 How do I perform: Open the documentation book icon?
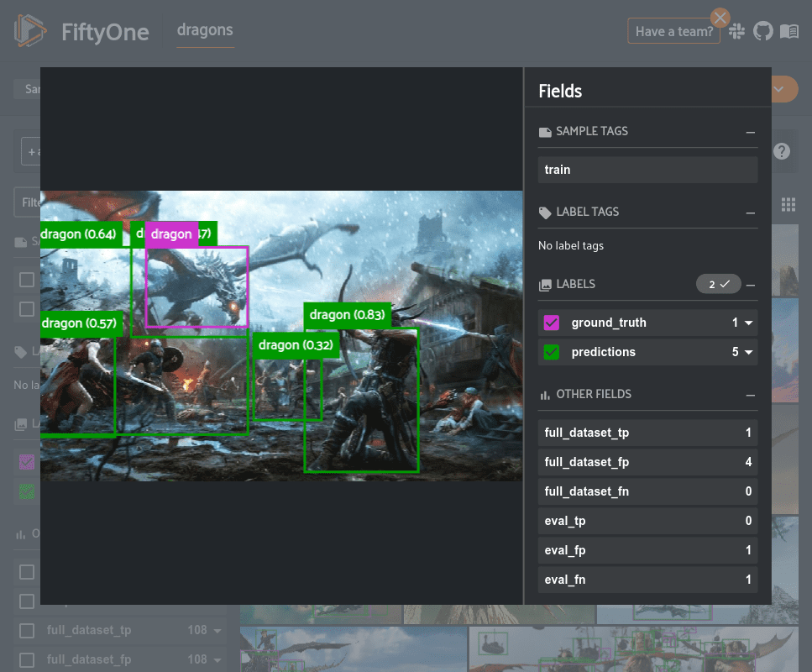coord(789,32)
